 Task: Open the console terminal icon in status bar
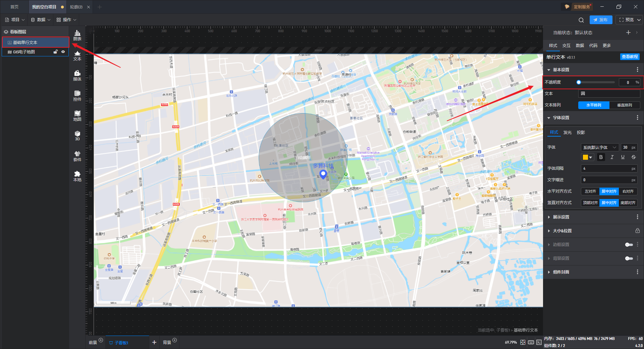point(539,342)
